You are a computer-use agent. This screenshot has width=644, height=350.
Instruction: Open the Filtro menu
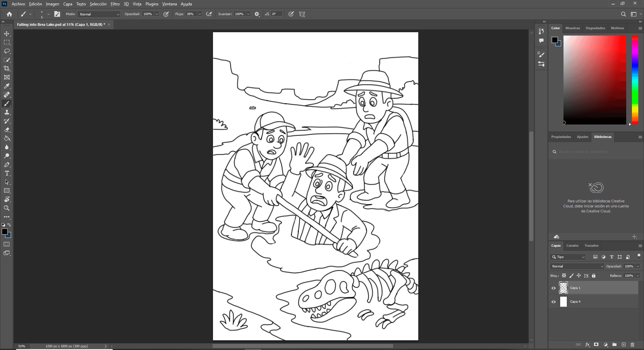click(x=115, y=4)
